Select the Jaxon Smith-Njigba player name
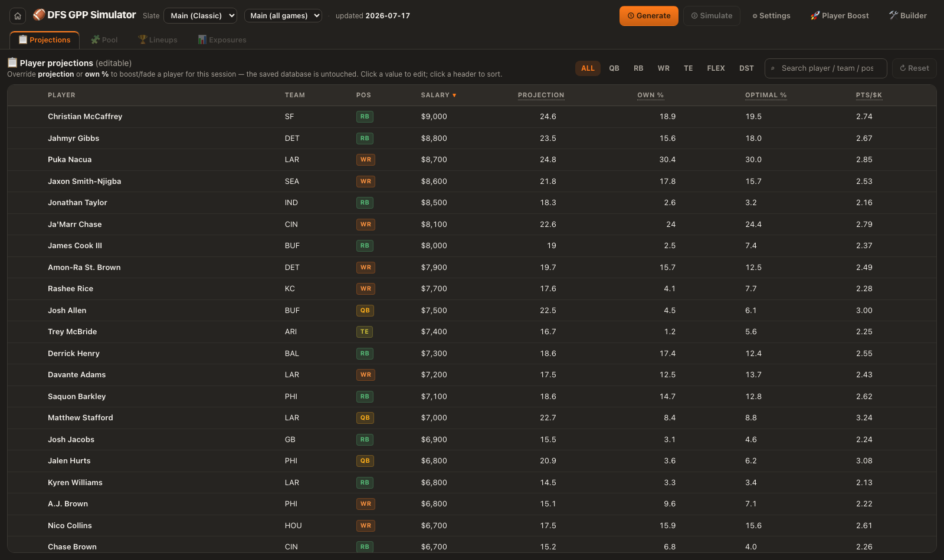The width and height of the screenshot is (944, 560). coord(84,182)
